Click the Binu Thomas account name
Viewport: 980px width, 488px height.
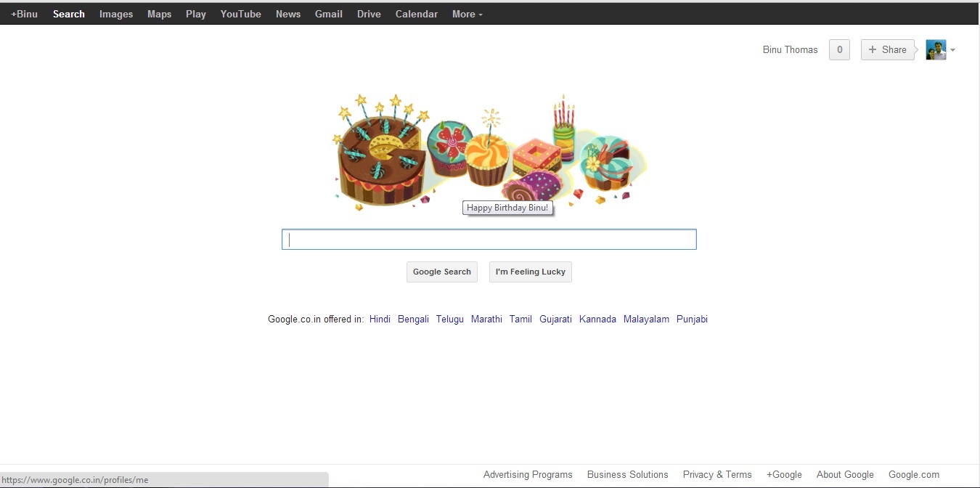[790, 49]
